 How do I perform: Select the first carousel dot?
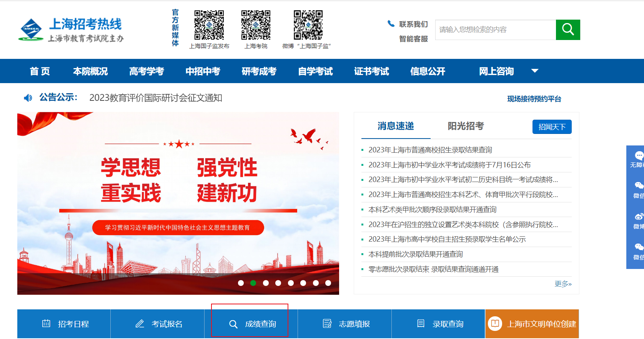tap(241, 283)
